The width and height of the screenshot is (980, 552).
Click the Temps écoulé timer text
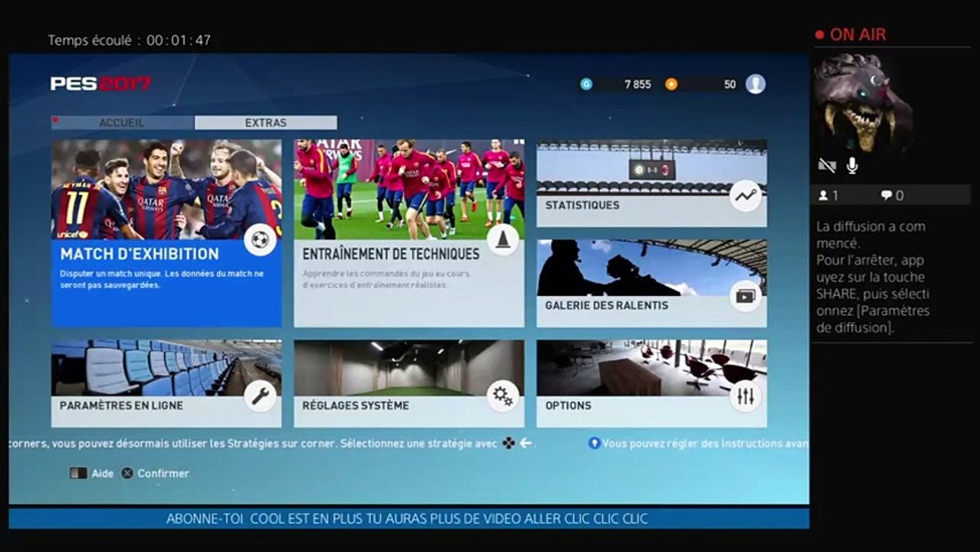[x=129, y=40]
